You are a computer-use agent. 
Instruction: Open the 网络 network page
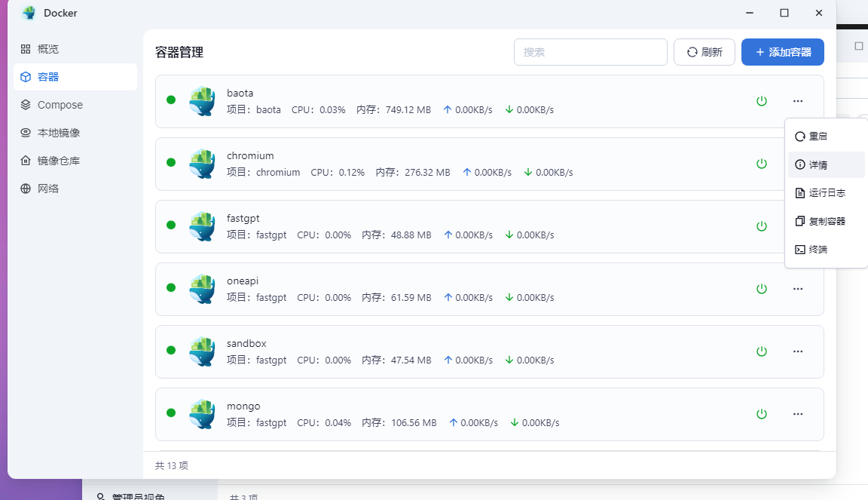tap(75, 189)
